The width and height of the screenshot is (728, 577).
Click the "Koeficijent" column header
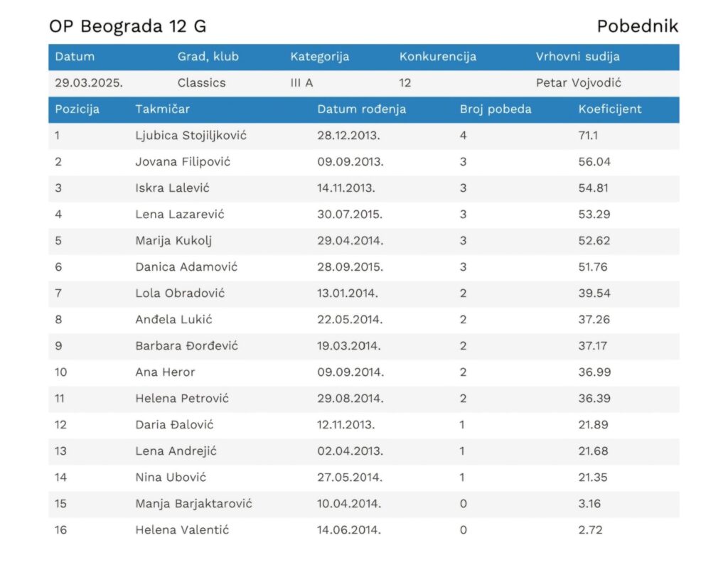tap(610, 109)
